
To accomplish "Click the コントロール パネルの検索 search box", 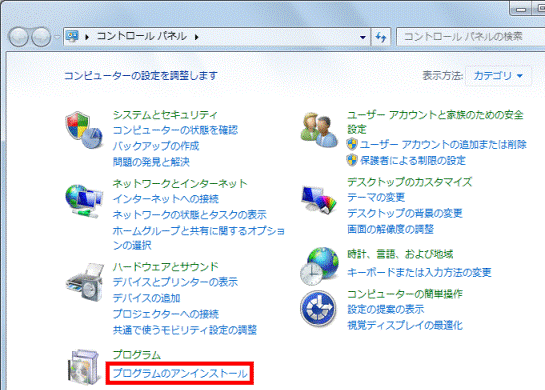I will click(x=470, y=36).
